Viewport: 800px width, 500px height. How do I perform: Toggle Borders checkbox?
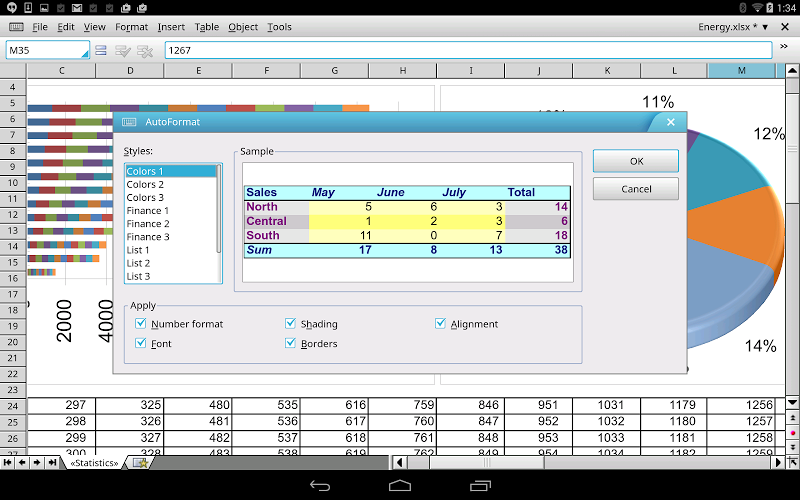pyautogui.click(x=290, y=343)
